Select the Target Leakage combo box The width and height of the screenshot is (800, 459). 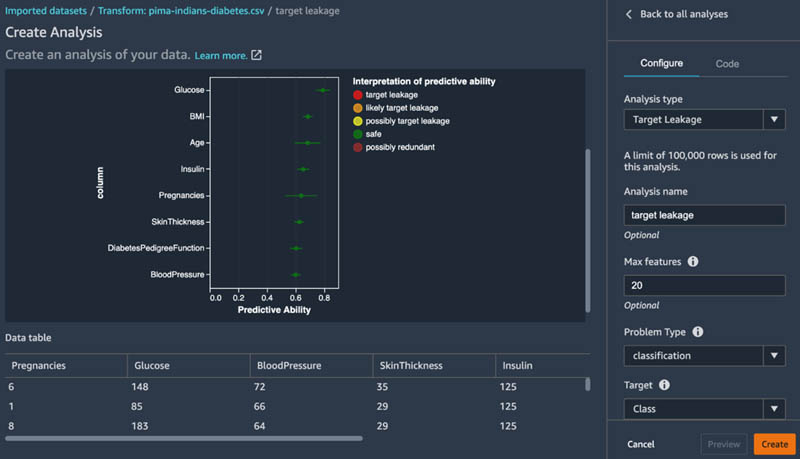click(704, 119)
